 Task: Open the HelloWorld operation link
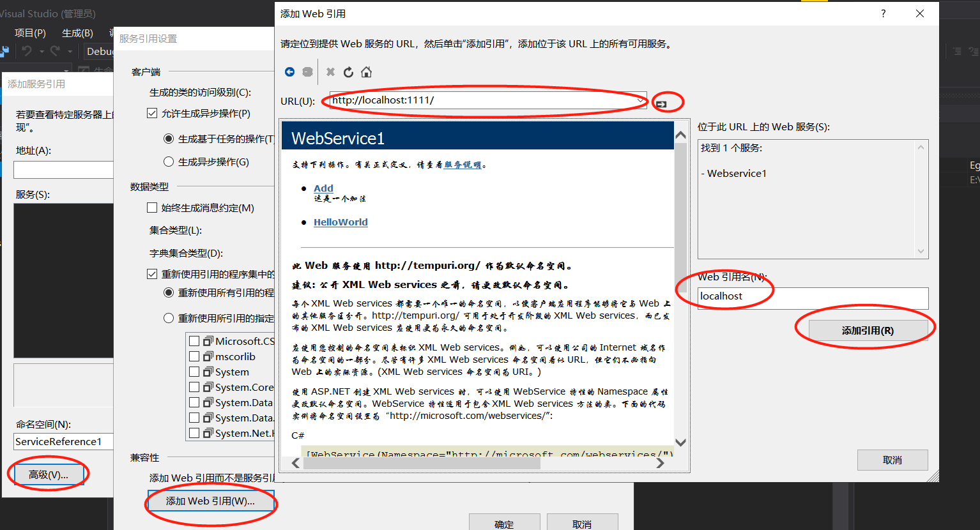pyautogui.click(x=341, y=222)
